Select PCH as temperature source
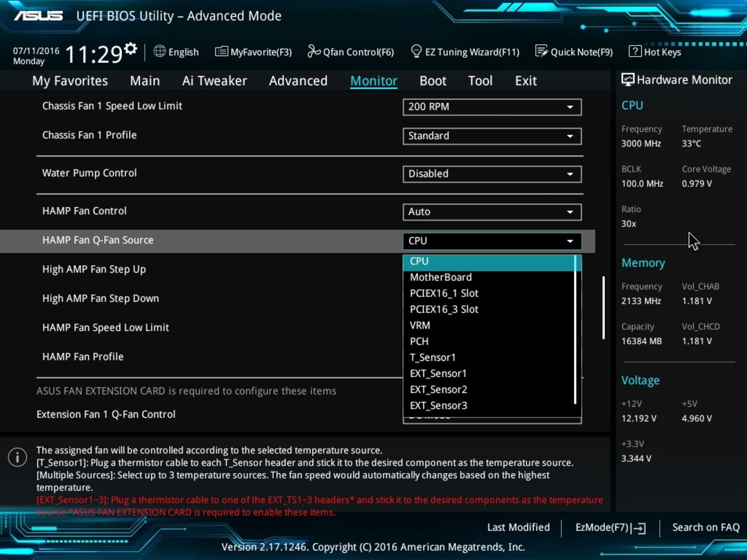 tap(489, 341)
